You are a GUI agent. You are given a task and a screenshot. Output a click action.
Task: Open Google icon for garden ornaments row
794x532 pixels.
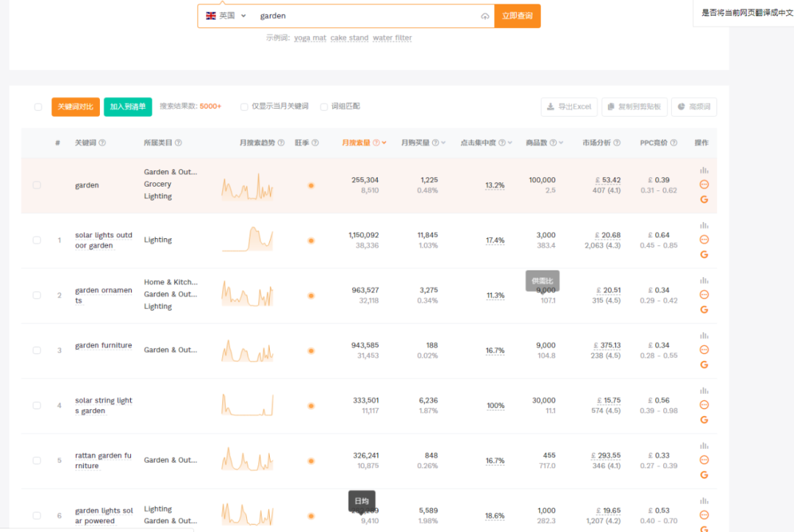[704, 310]
